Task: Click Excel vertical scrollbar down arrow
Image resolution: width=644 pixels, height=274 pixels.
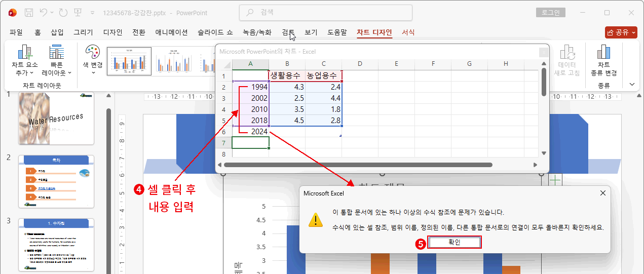Action: [x=544, y=153]
